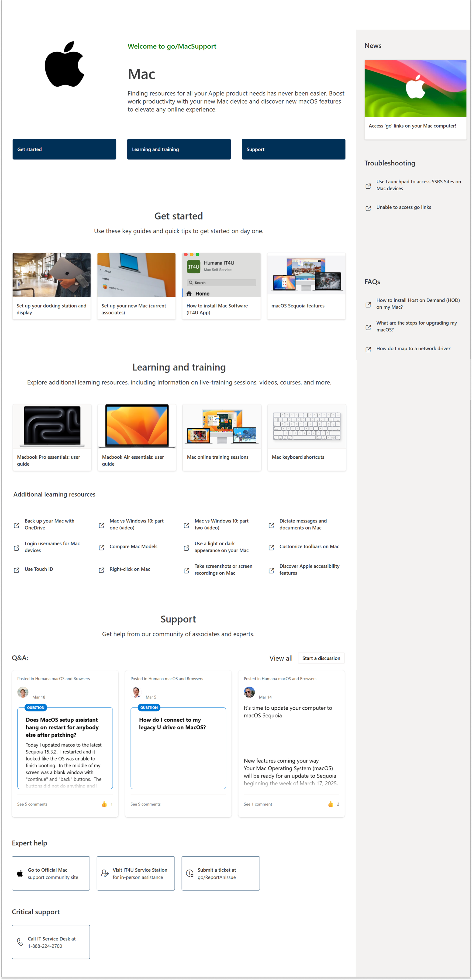472x980 pixels.
Task: Click the Apple icon in Expert help
Action: [20, 874]
